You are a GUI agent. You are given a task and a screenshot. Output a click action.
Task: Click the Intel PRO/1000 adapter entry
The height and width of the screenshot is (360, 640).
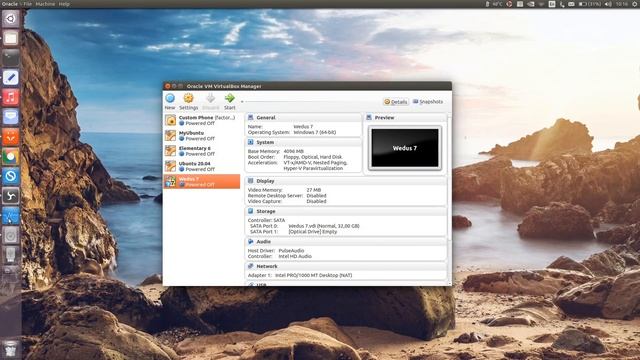(313, 275)
